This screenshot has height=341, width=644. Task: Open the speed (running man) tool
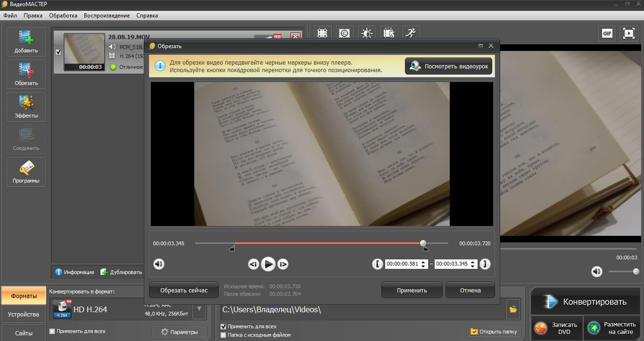click(x=411, y=33)
